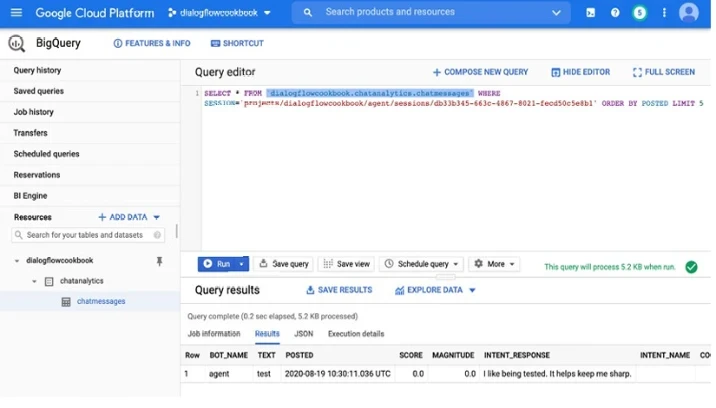This screenshot has height=408, width=716.
Task: Click inside the SQL query editor text
Action: pos(453,98)
